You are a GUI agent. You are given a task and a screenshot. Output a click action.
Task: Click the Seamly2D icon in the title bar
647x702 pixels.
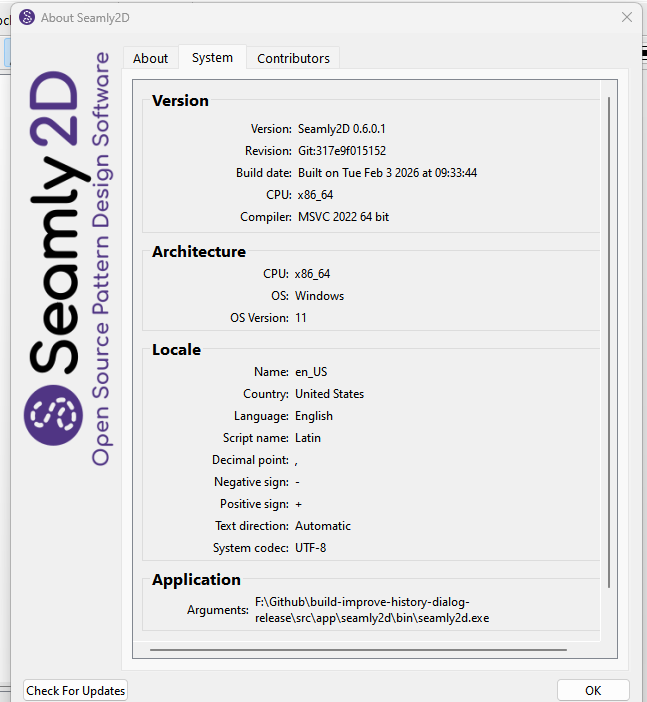coord(27,17)
